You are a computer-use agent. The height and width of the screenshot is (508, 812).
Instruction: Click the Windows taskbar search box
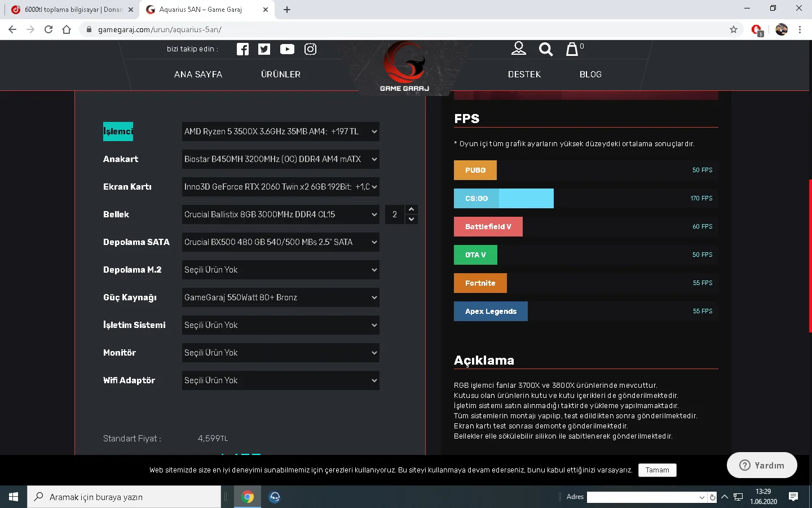(x=124, y=497)
